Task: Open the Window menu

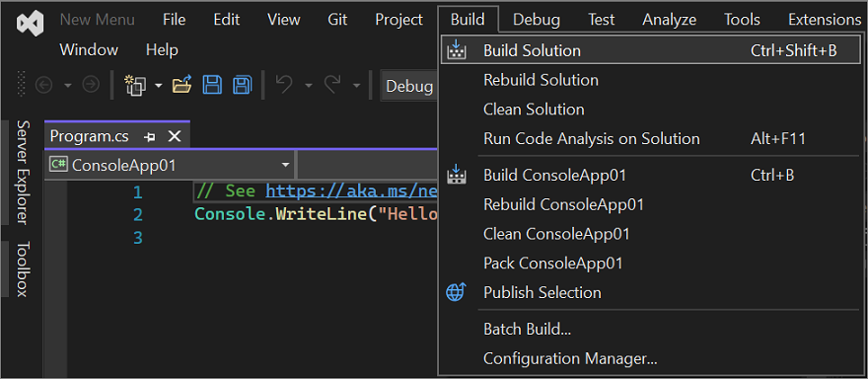Action: pos(89,50)
